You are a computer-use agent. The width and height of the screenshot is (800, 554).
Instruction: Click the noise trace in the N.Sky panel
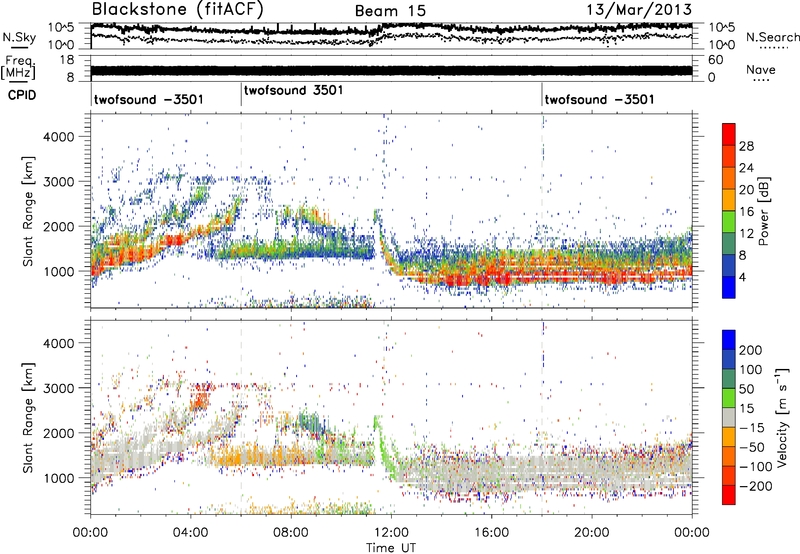(391, 28)
